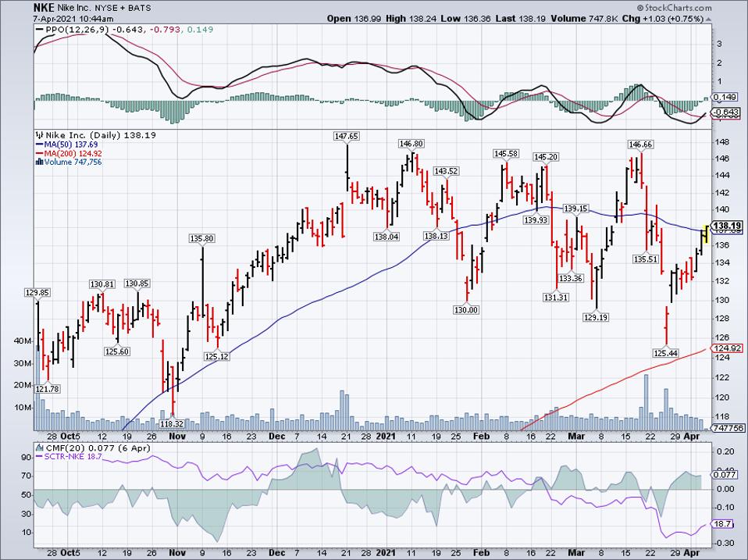Viewport: 748px width, 560px height.
Task: Click the blue MA(50) legend line marker
Action: [x=40, y=144]
